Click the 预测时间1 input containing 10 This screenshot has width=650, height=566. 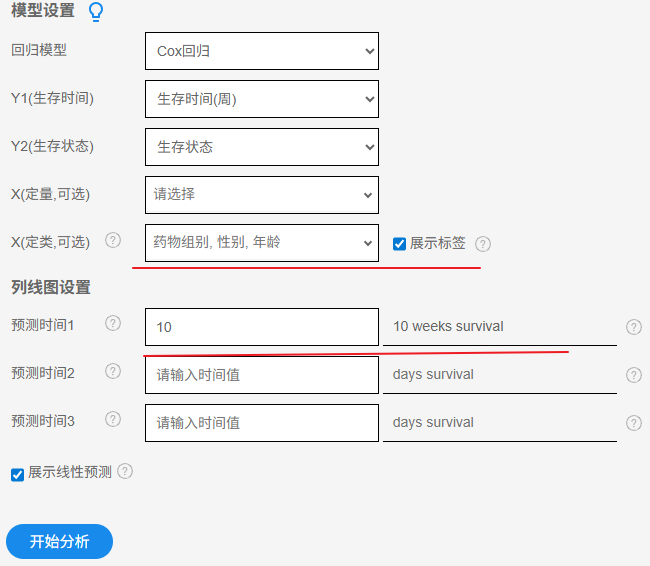click(261, 327)
